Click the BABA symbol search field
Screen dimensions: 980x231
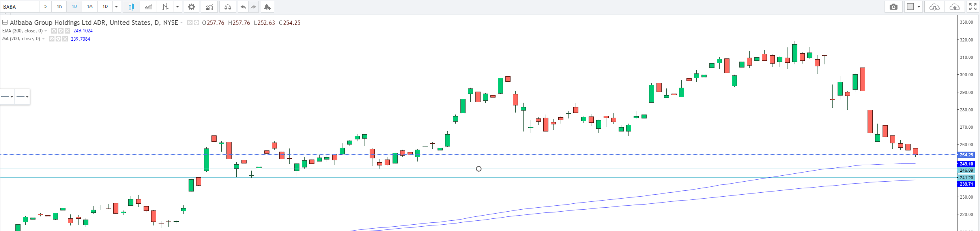(20, 7)
